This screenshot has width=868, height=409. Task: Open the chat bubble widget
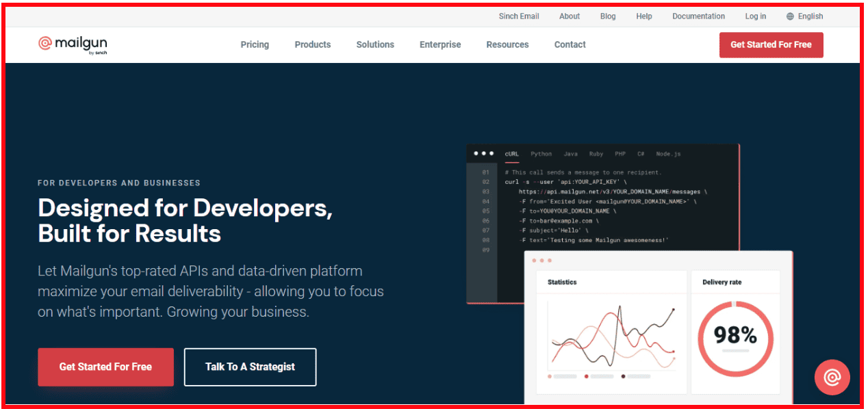(832, 377)
